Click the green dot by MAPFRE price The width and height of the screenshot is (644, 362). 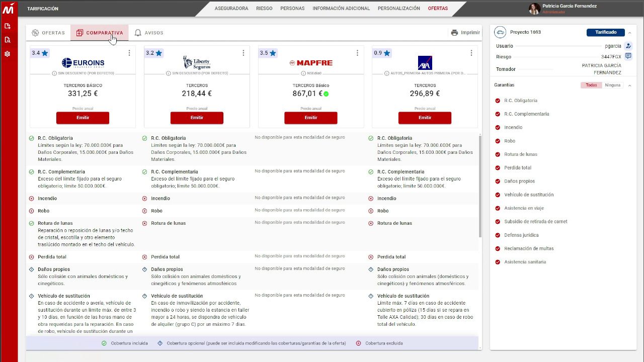tap(326, 94)
